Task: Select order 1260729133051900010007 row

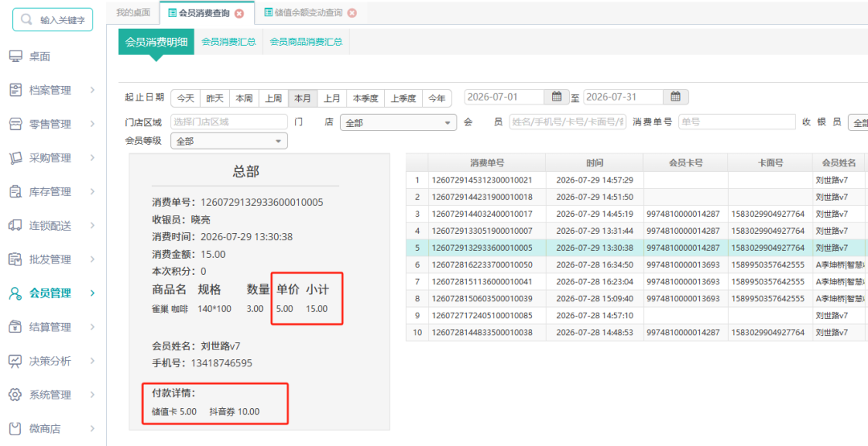Action: coord(637,231)
